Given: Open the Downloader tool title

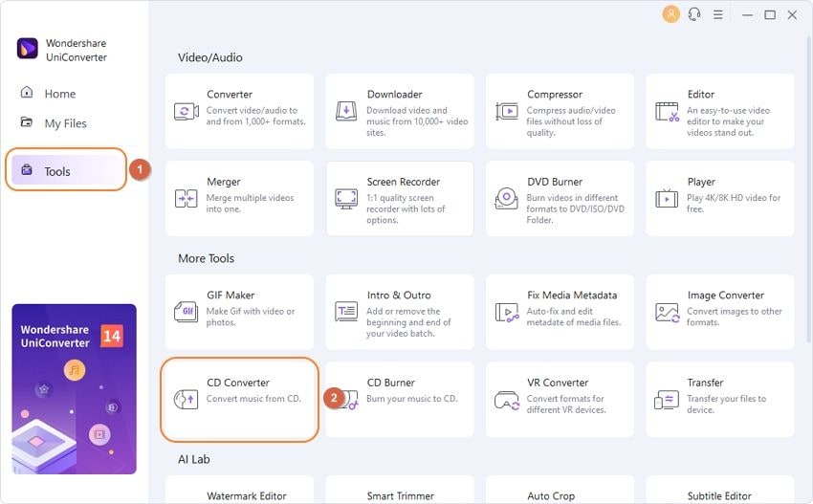Looking at the screenshot, I should (395, 95).
